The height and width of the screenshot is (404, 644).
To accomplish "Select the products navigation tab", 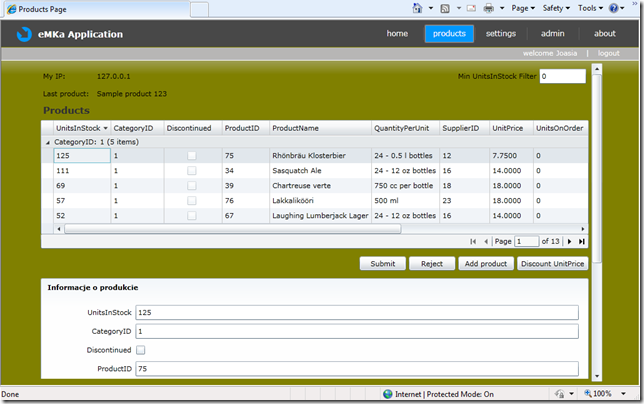I will (449, 34).
